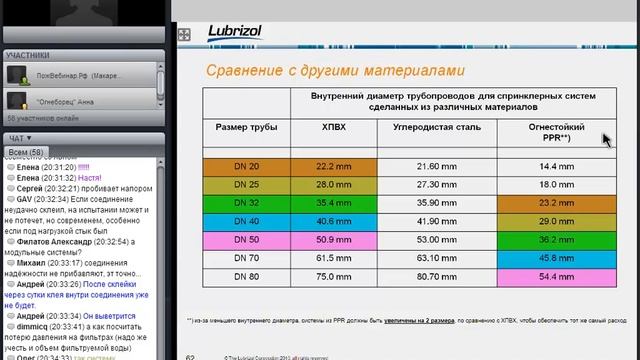This screenshot has height=360, width=640.
Task: Click the speech bubble icon next to Михаил's message
Action: 11,263
